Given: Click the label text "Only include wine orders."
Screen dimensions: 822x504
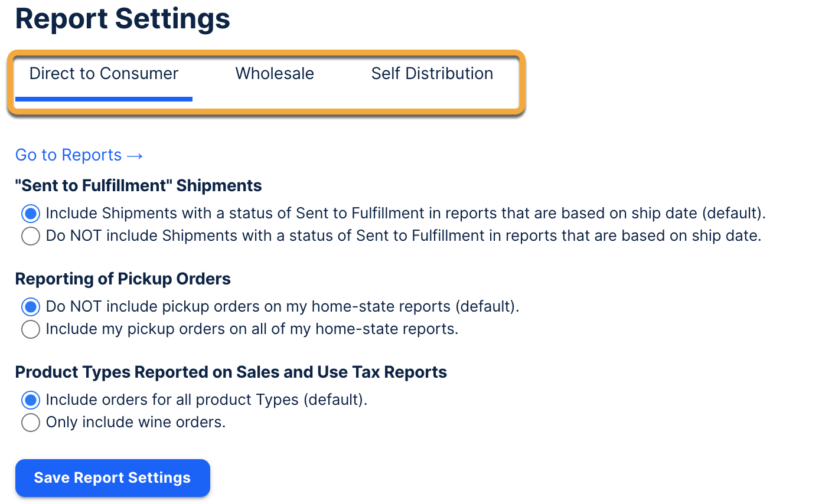Looking at the screenshot, I should tap(136, 423).
